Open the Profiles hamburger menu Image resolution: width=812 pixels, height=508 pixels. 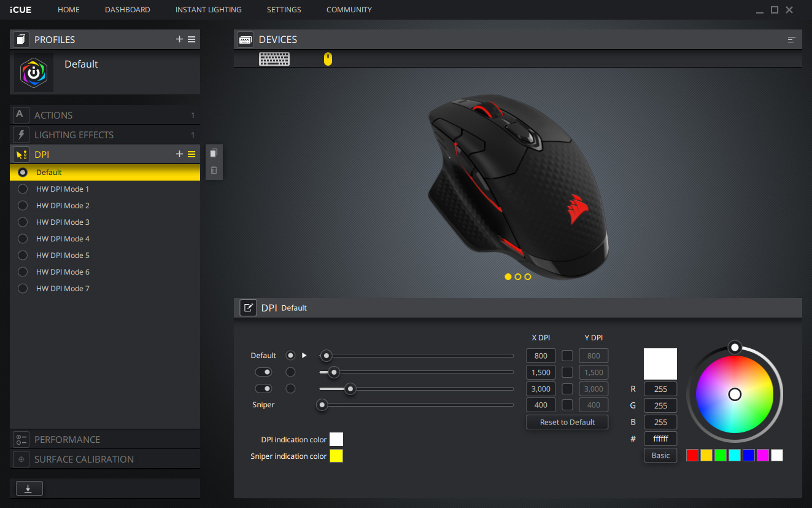tap(191, 39)
